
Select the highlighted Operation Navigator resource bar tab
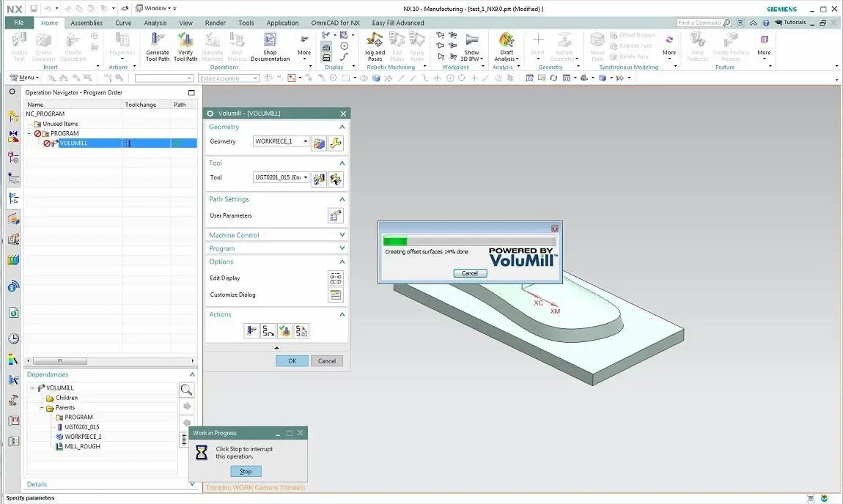pos(13,199)
